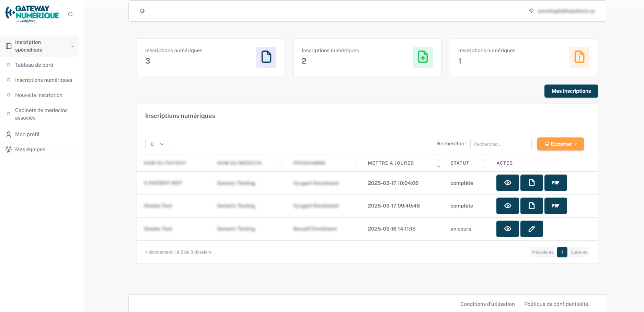
Task: Click the en cours status cell
Action: tap(461, 229)
